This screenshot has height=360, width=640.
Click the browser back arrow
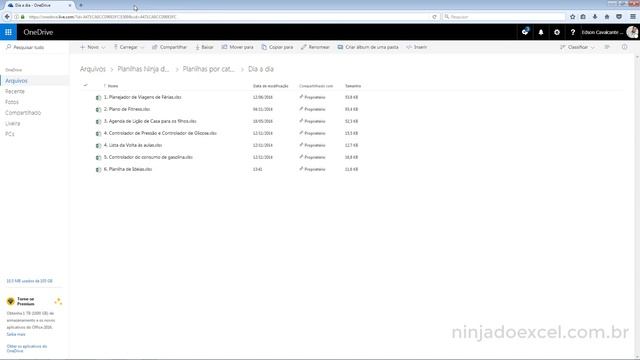pyautogui.click(x=7, y=17)
